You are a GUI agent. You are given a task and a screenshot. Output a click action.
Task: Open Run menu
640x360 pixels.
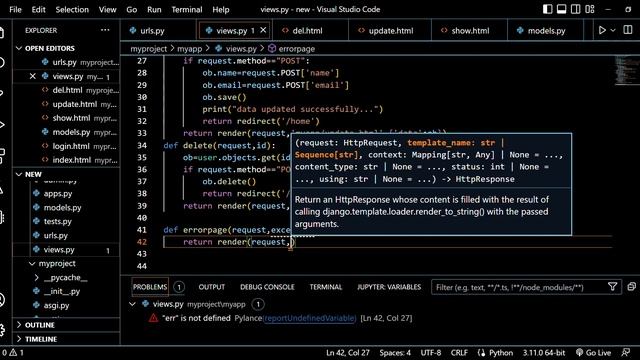point(154,9)
